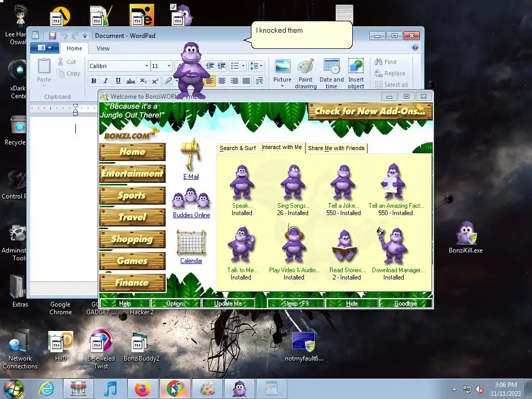This screenshot has width=532, height=399.
Task: Expand the line spacing dropdown
Action: [261, 66]
